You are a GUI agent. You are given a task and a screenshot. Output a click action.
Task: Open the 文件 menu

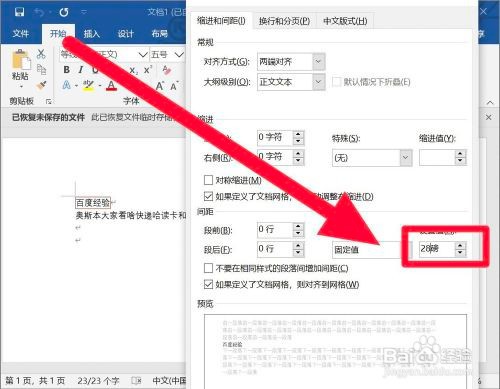[x=20, y=33]
